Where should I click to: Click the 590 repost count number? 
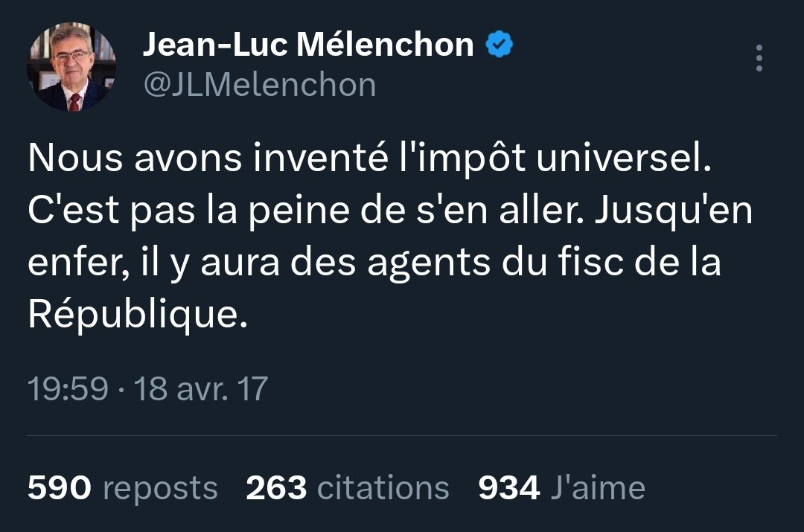pos(59,488)
